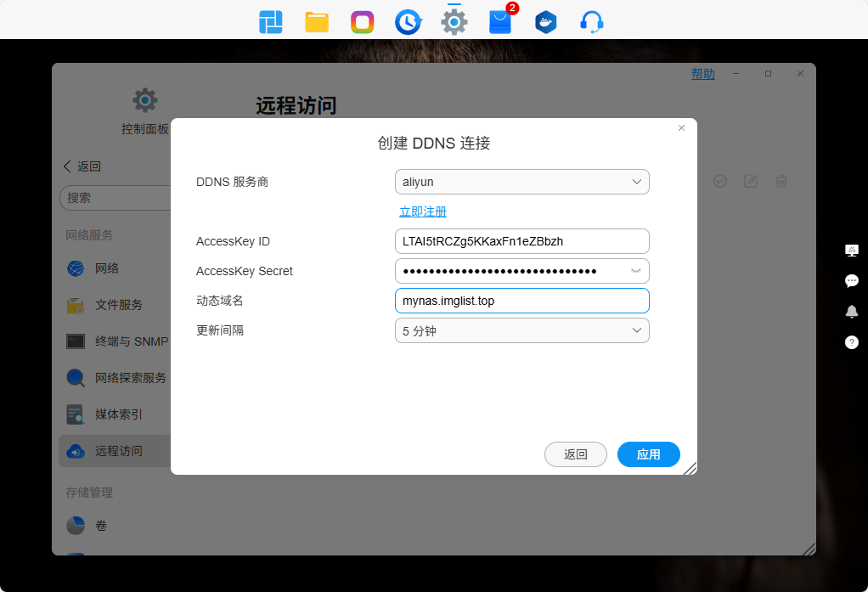Click the AccessKey Secret password field
The height and width of the screenshot is (592, 868).
click(522, 271)
